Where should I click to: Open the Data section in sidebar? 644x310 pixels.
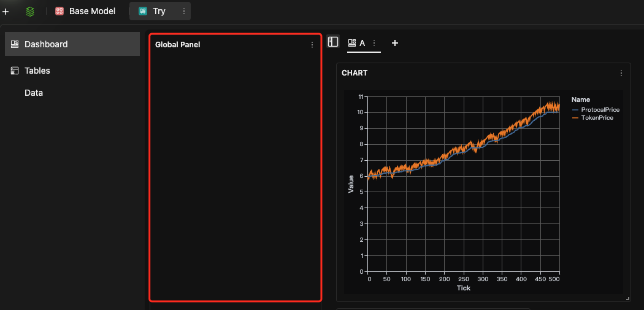[34, 93]
